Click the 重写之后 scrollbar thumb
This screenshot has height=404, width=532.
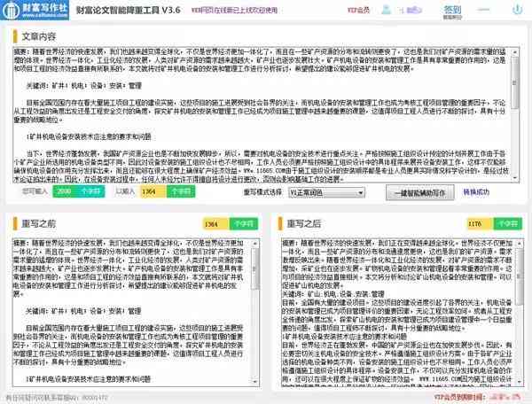click(x=520, y=276)
